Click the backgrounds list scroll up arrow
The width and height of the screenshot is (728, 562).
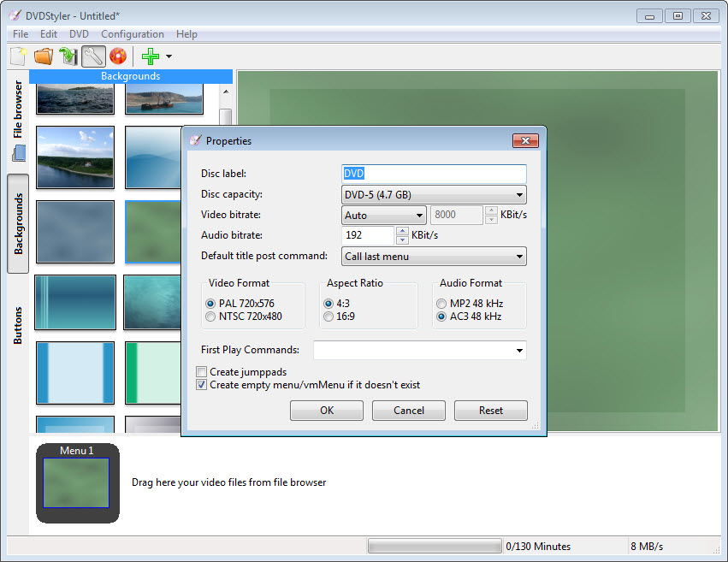click(226, 92)
